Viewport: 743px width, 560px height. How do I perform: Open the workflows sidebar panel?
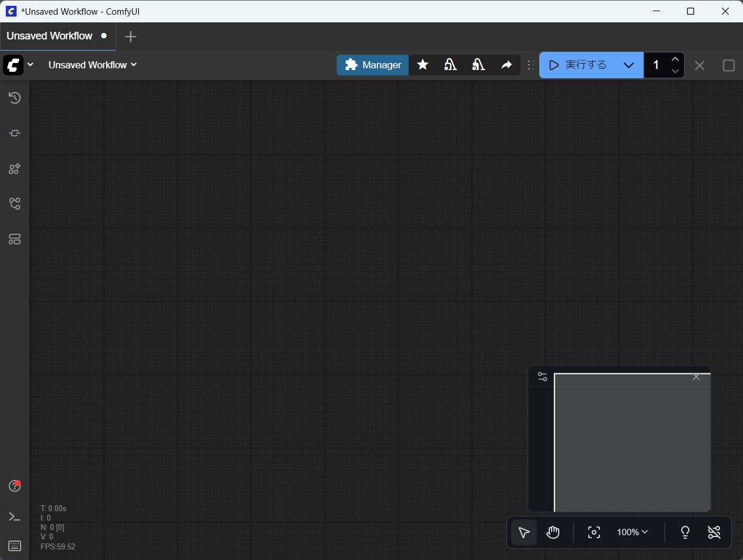(x=15, y=204)
